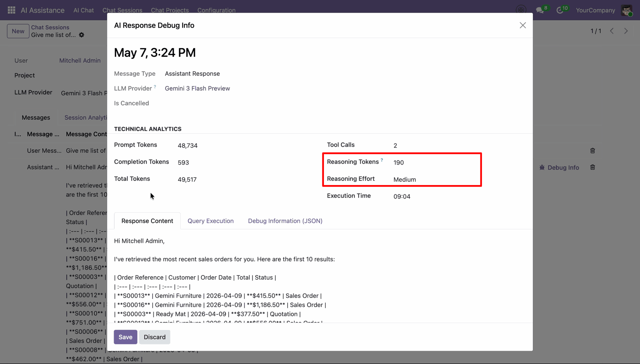Click the AI Assistance app title
The height and width of the screenshot is (364, 640).
click(x=43, y=10)
